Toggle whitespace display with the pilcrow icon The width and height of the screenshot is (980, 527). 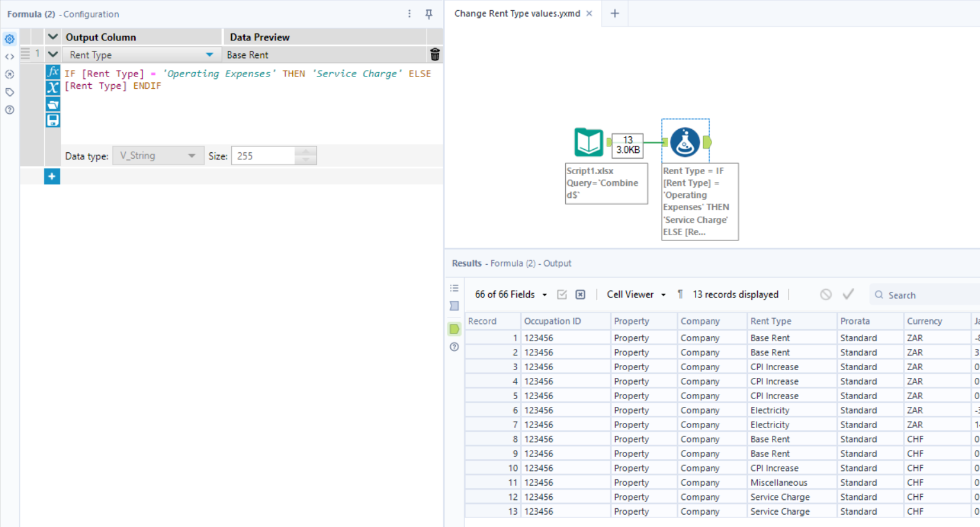click(x=680, y=294)
